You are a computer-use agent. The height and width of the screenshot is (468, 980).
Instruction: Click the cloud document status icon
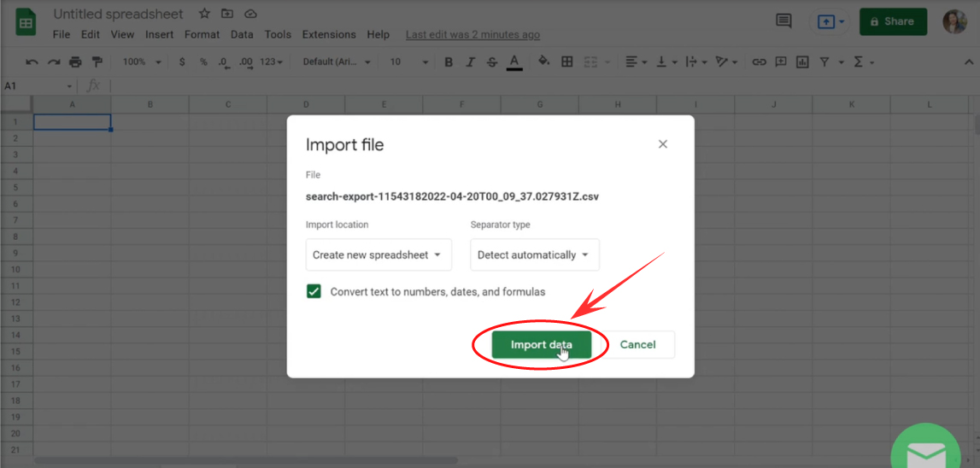pyautogui.click(x=250, y=14)
